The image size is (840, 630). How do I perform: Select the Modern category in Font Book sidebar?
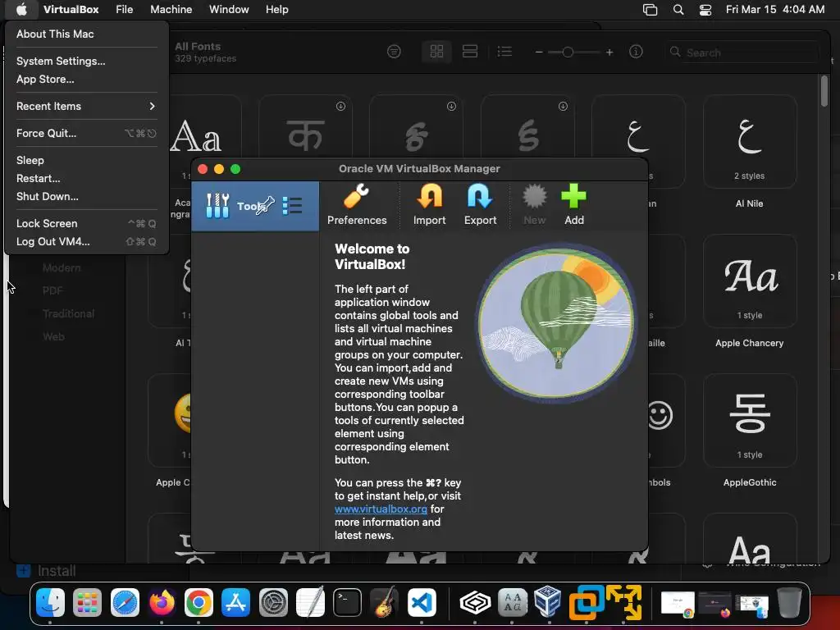coord(62,268)
